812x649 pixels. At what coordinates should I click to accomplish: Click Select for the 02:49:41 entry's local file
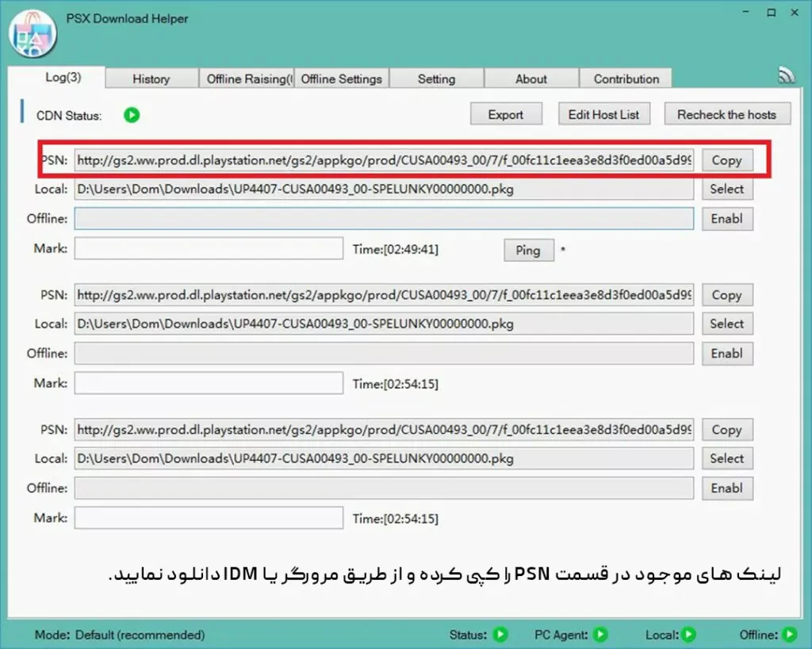(727, 189)
